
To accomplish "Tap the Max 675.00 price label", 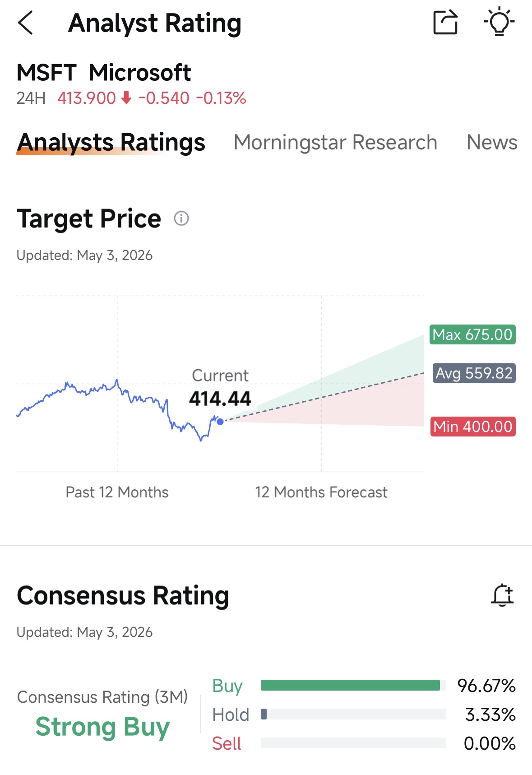I will tap(472, 334).
